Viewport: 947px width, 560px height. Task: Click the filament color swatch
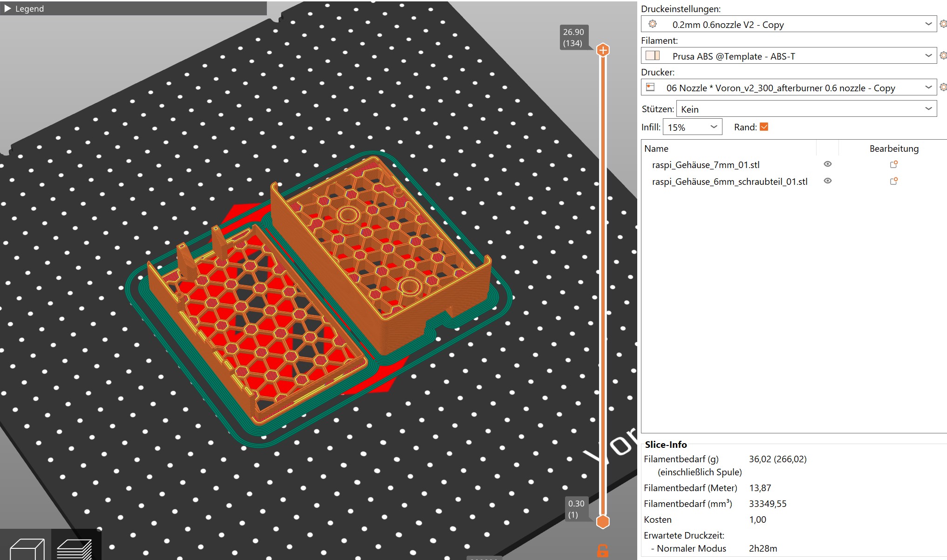pos(653,56)
